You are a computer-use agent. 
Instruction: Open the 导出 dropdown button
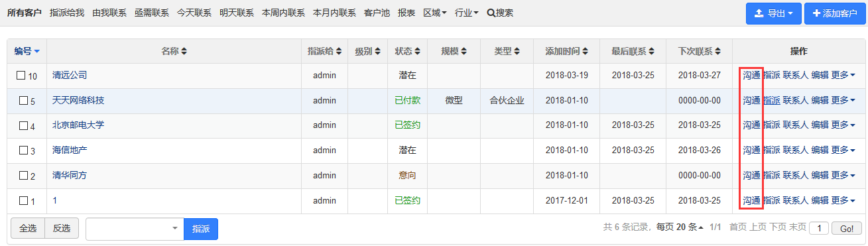click(773, 13)
